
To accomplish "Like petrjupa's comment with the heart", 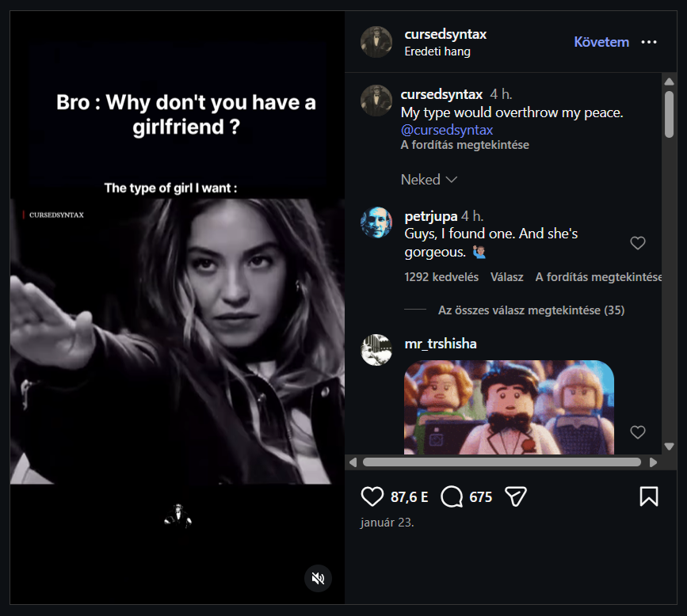I will pyautogui.click(x=638, y=243).
